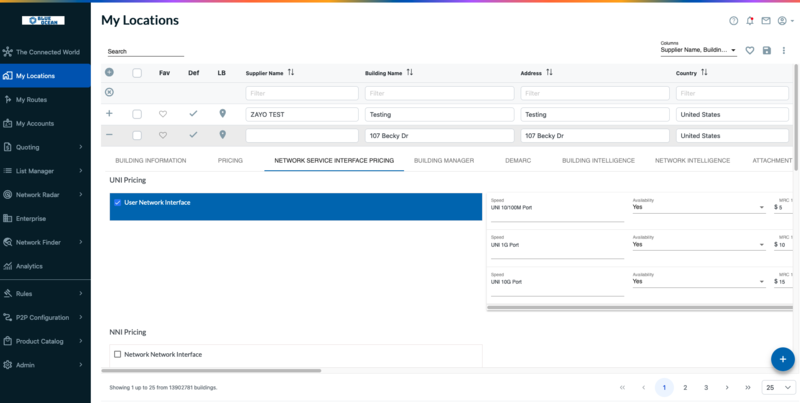Expand the Network Radar sidebar menu

point(45,194)
